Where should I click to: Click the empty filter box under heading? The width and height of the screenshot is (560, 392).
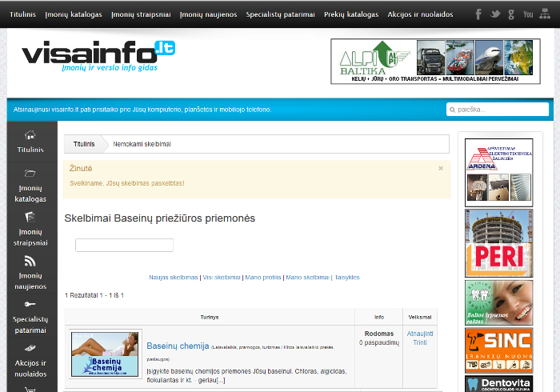tap(124, 246)
